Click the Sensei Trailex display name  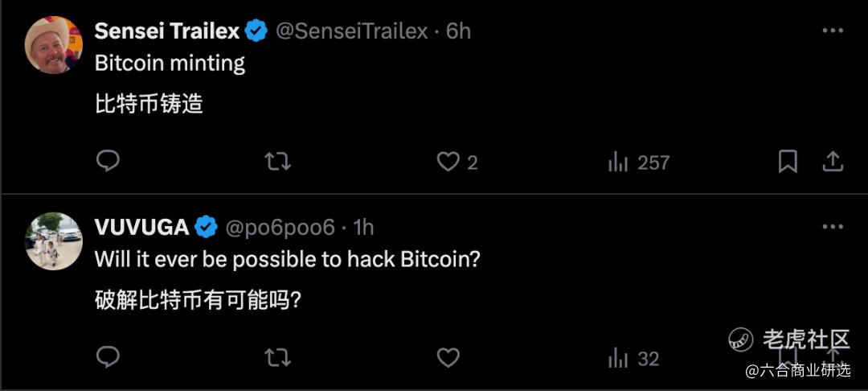coord(167,31)
